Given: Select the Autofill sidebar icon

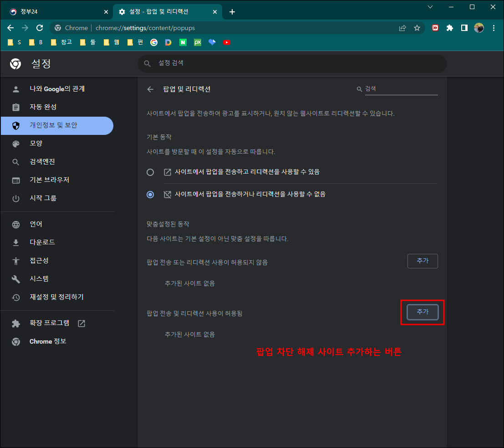Looking at the screenshot, I should 16,107.
